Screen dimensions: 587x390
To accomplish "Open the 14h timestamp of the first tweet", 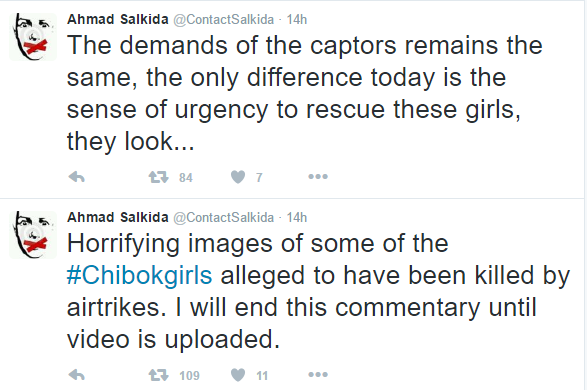I will (296, 19).
